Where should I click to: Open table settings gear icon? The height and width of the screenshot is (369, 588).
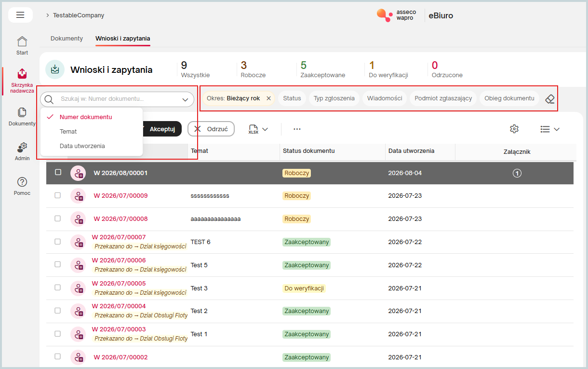(514, 129)
